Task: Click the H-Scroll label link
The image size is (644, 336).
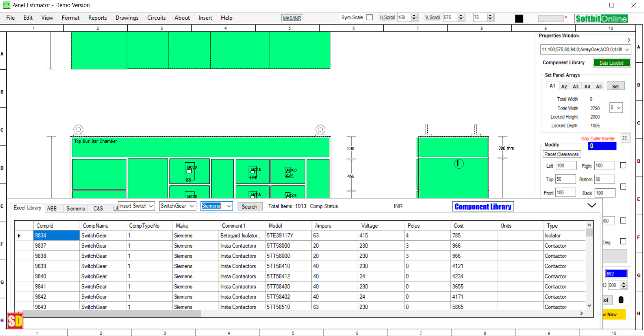Action: coord(387,17)
